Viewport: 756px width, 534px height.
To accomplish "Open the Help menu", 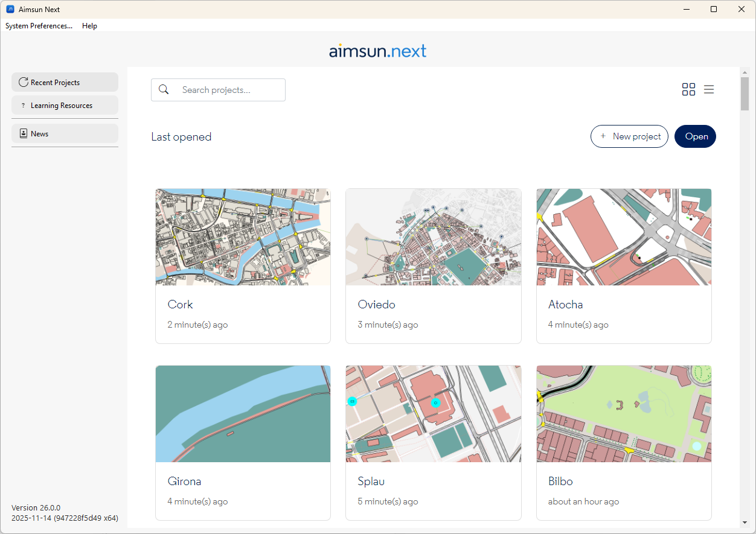I will tap(89, 26).
